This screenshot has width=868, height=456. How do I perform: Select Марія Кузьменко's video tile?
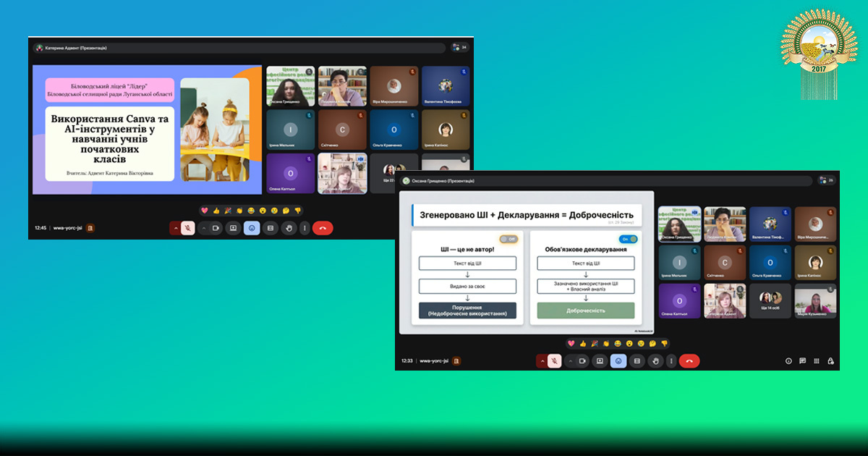815,300
